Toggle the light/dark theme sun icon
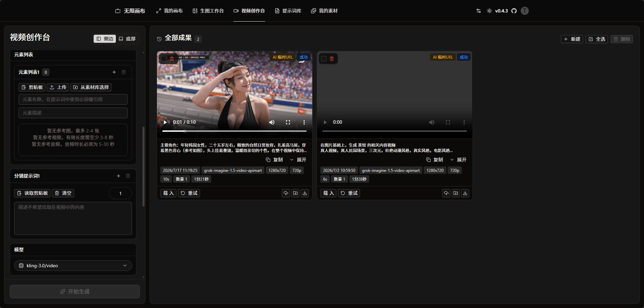644x308 pixels. [x=489, y=11]
